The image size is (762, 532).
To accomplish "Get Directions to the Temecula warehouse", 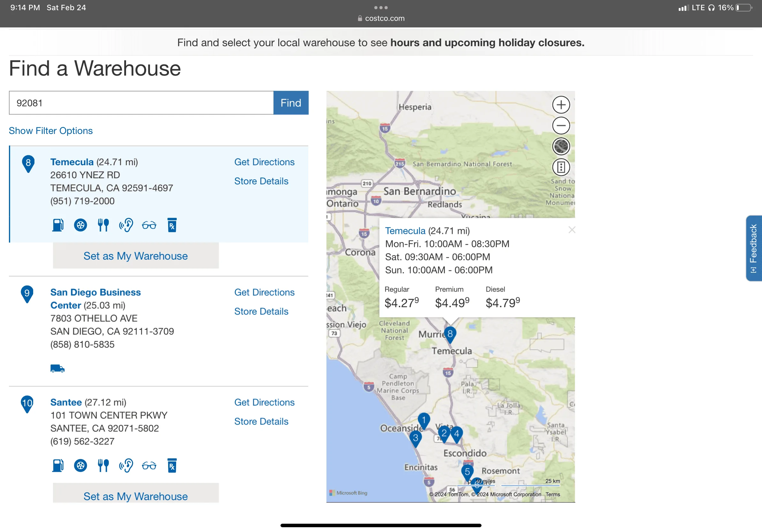I will [264, 162].
